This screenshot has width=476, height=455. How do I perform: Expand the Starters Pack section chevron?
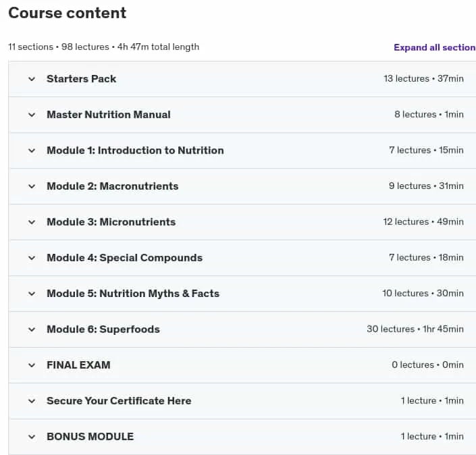point(32,79)
